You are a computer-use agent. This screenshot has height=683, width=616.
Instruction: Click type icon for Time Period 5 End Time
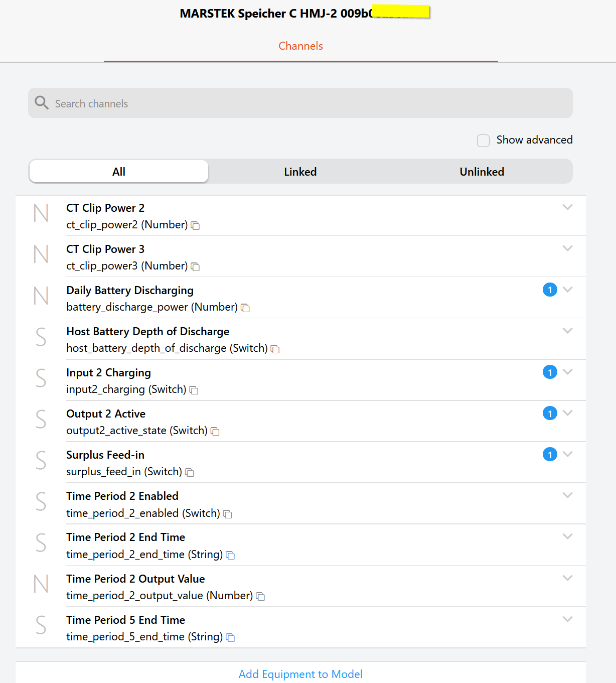(41, 625)
